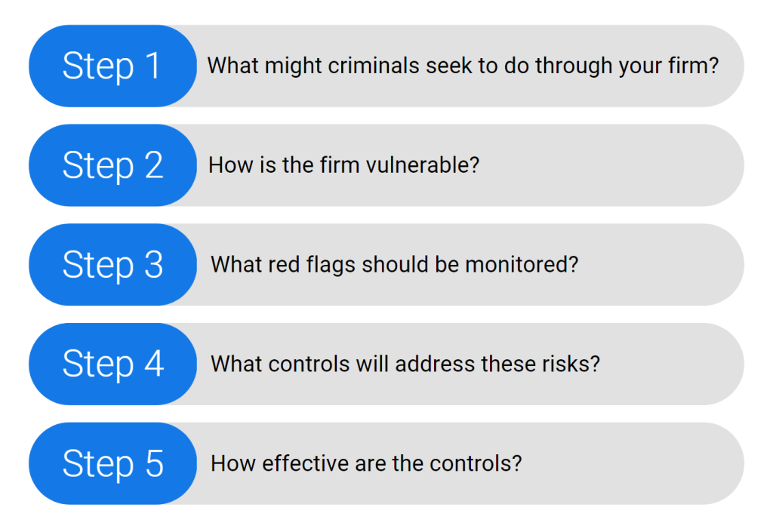The height and width of the screenshot is (532, 773).
Task: Select the blue Step 4 badge
Action: tap(113, 364)
